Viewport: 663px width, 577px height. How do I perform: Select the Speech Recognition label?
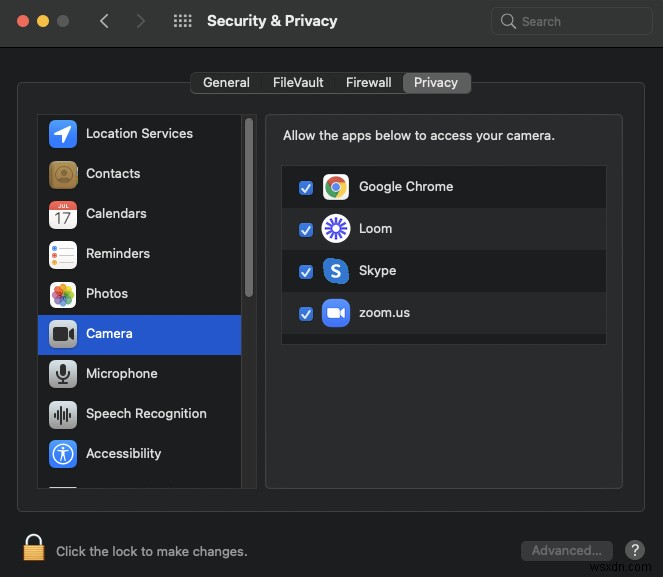(146, 413)
